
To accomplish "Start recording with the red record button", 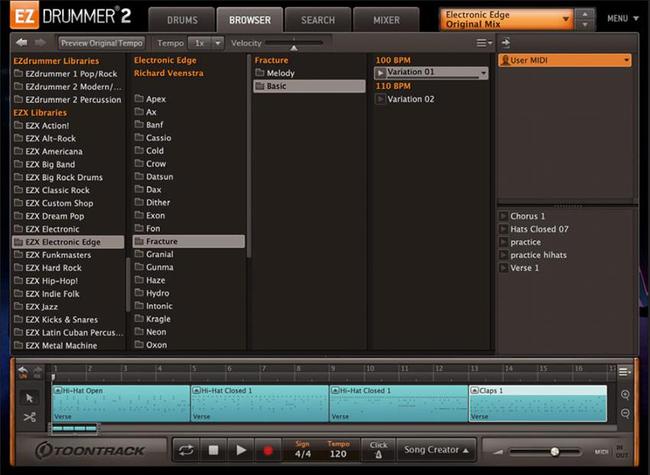I will point(268,450).
